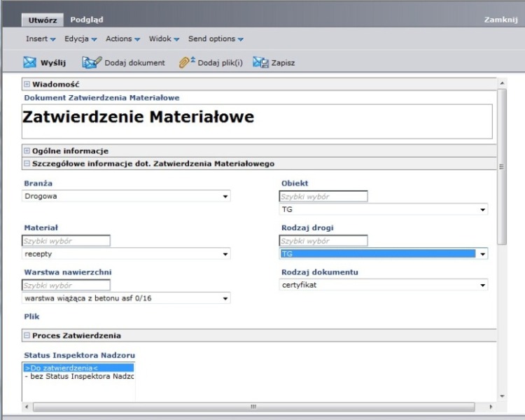Select 'bez Status Inspektora Nadzoru' list item
This screenshot has height=420, width=525.
78,377
